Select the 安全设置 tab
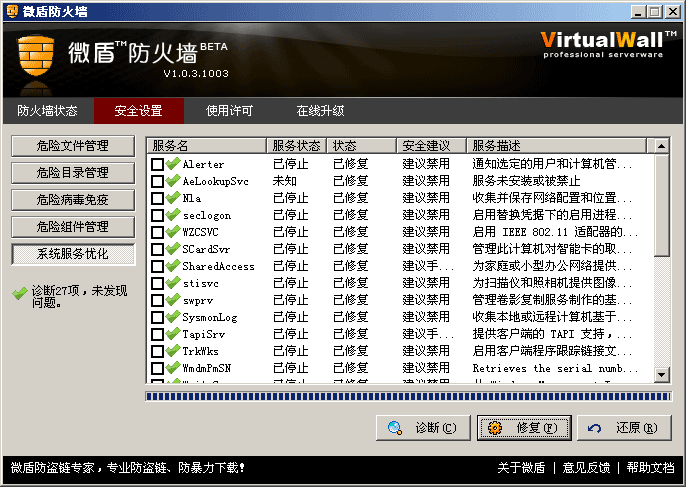The height and width of the screenshot is (487, 686). pyautogui.click(x=139, y=111)
